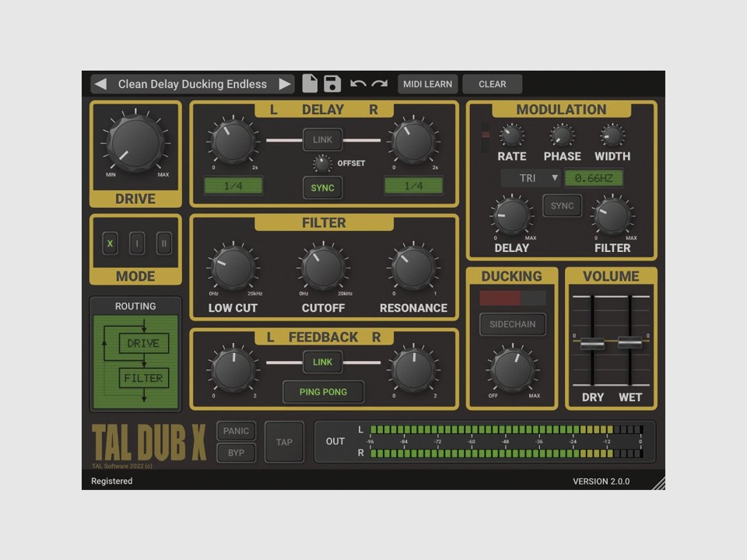This screenshot has width=747, height=560.
Task: Click the DRIVE block in the routing diagram
Action: pyautogui.click(x=143, y=343)
